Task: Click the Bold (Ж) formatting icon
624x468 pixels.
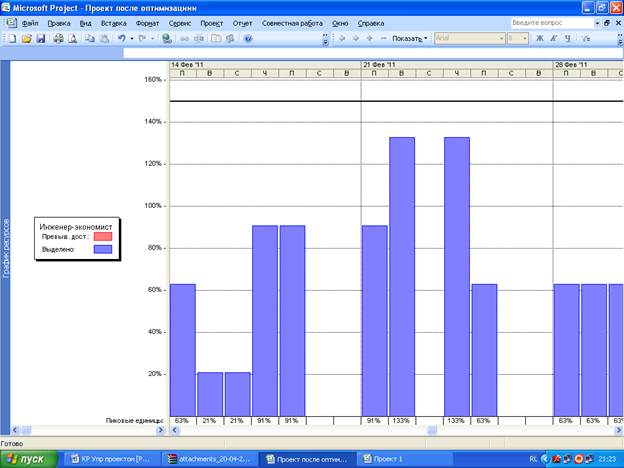Action: coord(540,38)
